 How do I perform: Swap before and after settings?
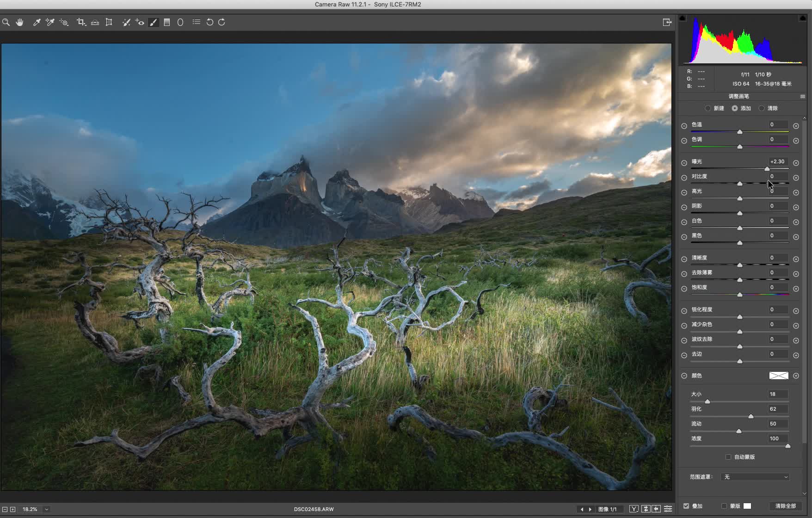coord(646,509)
